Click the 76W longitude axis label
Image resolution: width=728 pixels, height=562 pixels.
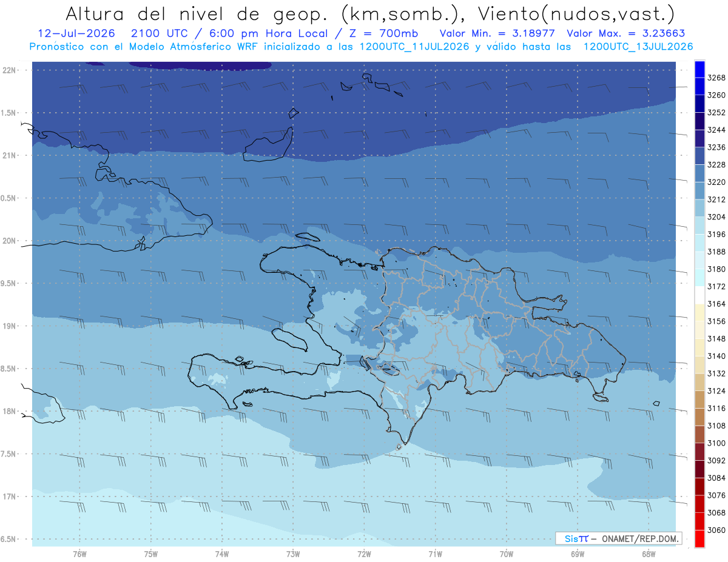click(79, 554)
